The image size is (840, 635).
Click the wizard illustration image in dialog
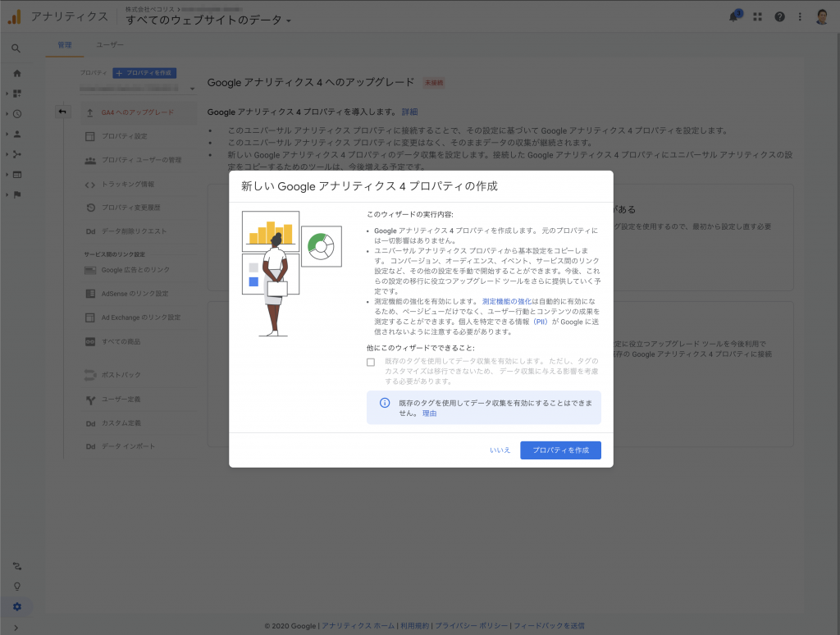point(292,273)
